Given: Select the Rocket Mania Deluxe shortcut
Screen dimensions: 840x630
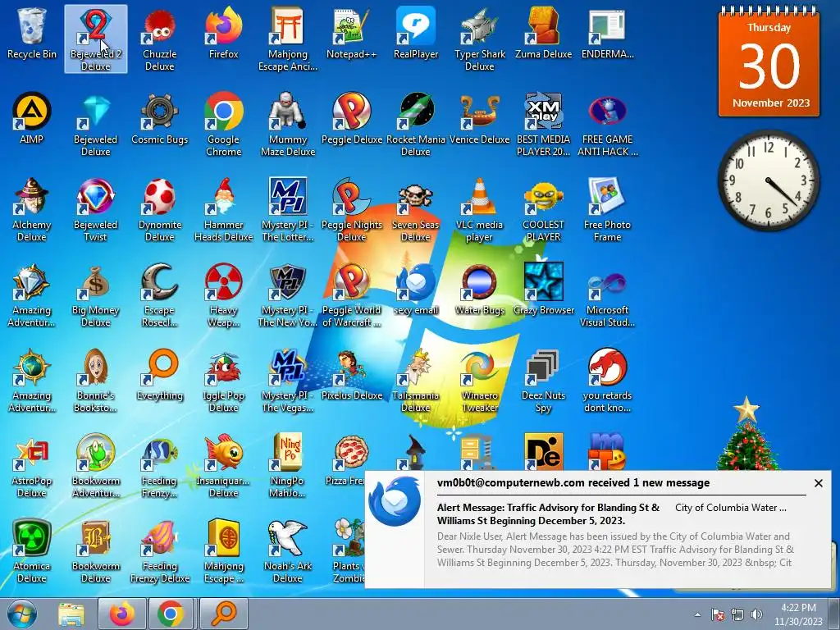Looking at the screenshot, I should click(416, 125).
